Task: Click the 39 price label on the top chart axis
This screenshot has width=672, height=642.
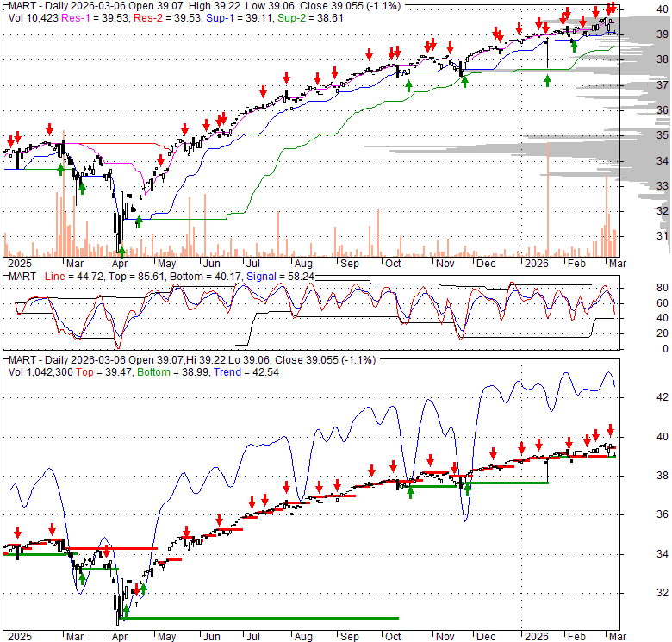Action: click(x=663, y=34)
